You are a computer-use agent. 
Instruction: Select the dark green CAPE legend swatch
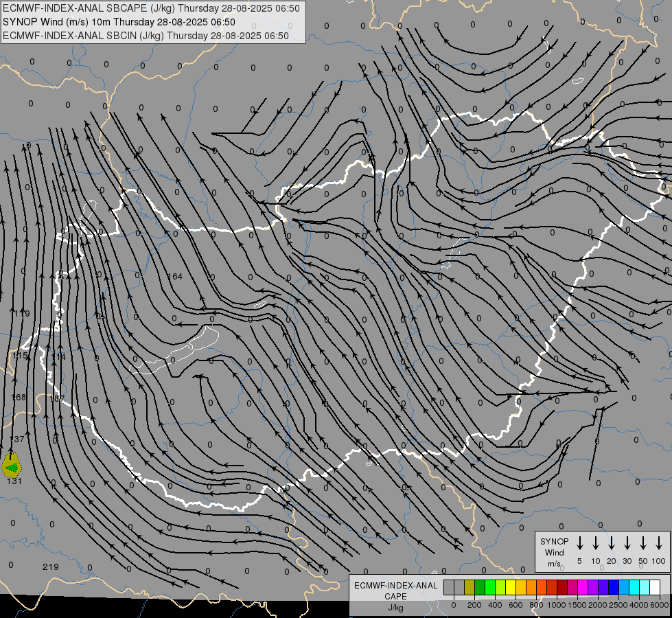point(480,587)
